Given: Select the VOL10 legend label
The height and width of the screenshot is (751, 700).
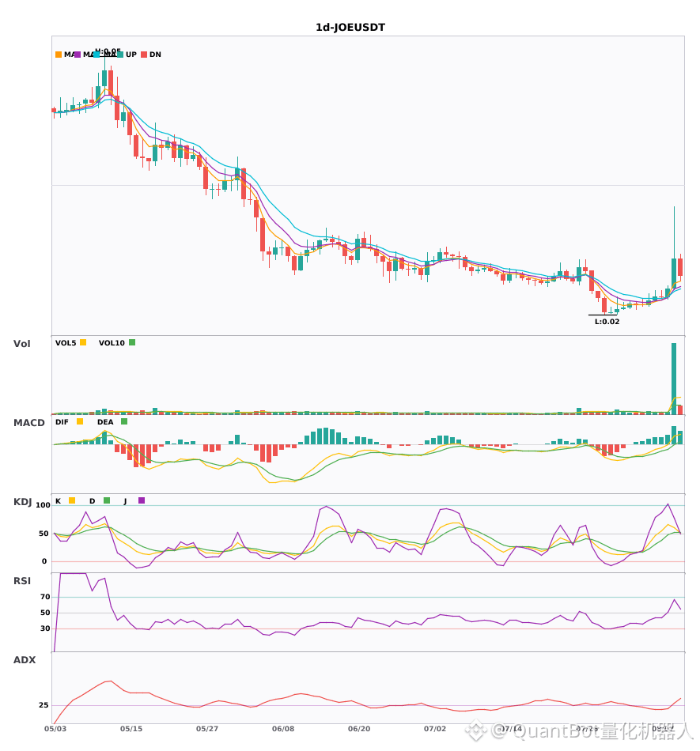Looking at the screenshot, I should coord(112,343).
